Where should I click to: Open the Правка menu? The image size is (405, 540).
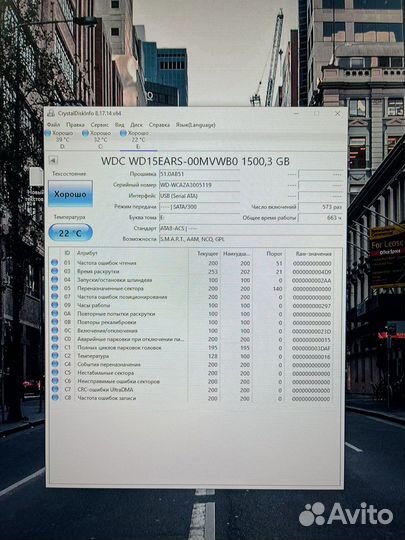click(x=75, y=125)
